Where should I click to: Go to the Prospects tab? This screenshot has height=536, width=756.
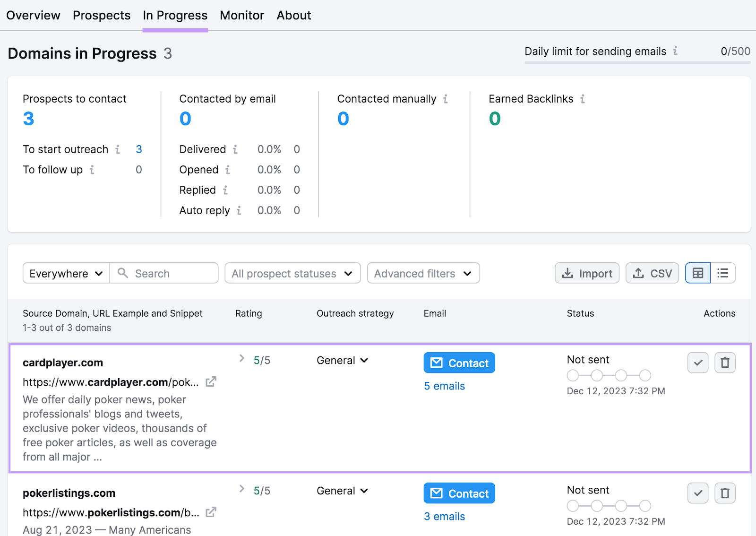101,15
